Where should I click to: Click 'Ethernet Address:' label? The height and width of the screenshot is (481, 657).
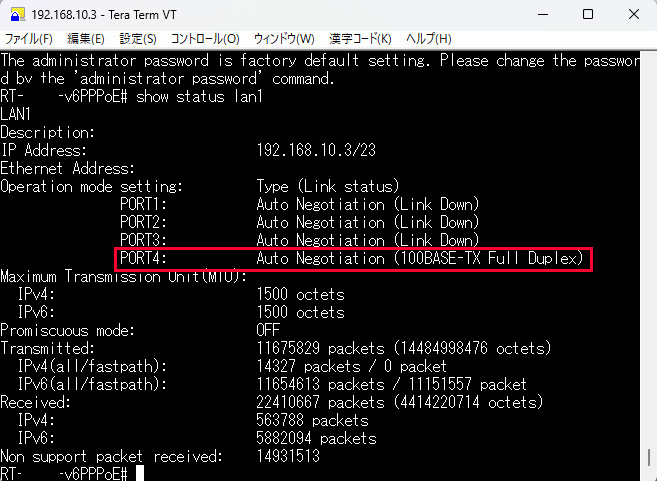67,168
